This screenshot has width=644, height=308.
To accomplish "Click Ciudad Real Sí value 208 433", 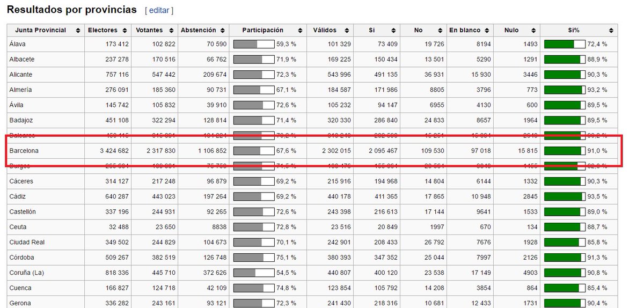I will click(x=385, y=242).
